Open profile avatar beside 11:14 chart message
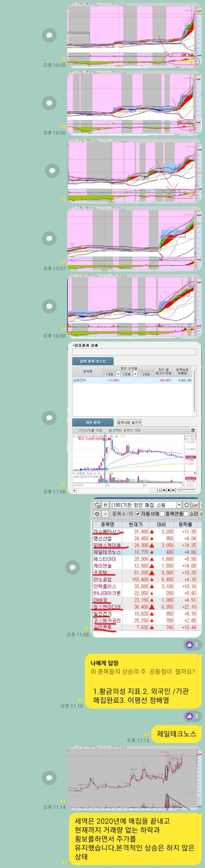This screenshot has height=868, width=205. [49, 778]
